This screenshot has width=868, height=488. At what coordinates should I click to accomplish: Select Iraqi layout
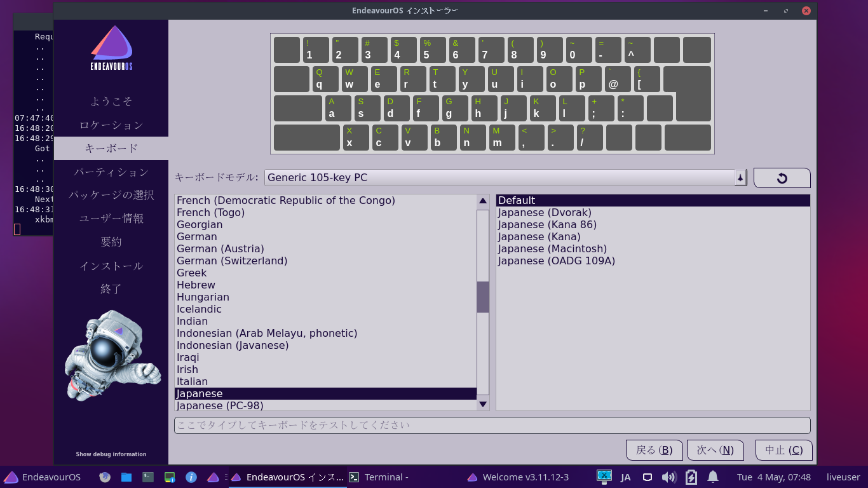point(325,358)
